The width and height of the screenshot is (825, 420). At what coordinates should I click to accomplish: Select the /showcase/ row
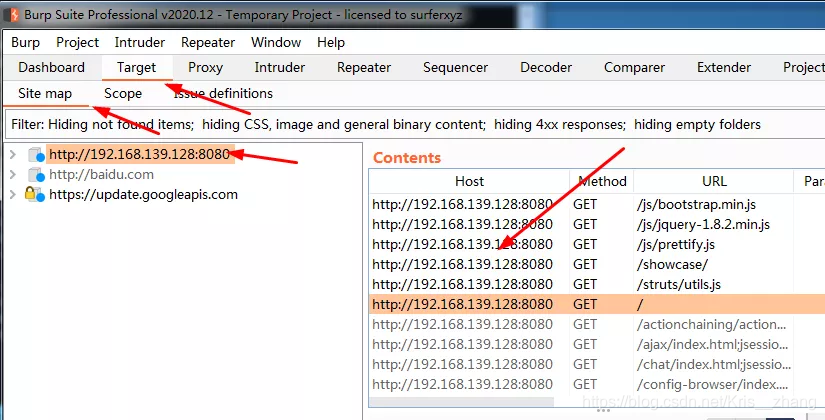coord(597,264)
